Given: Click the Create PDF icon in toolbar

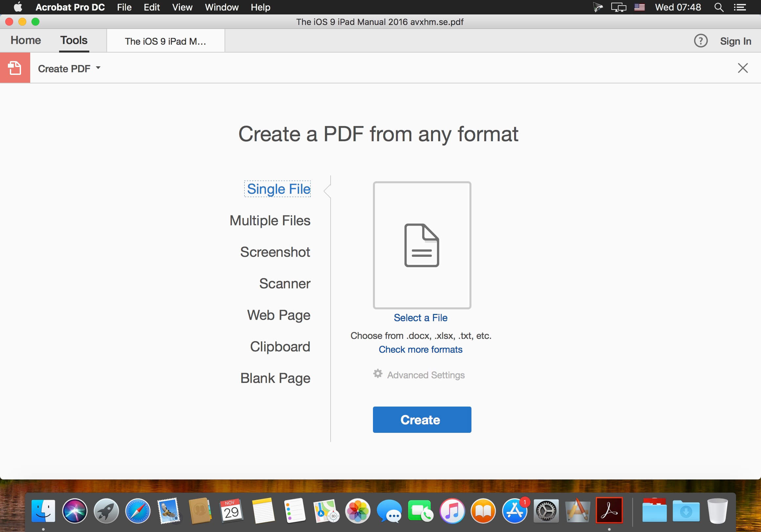Looking at the screenshot, I should point(14,68).
